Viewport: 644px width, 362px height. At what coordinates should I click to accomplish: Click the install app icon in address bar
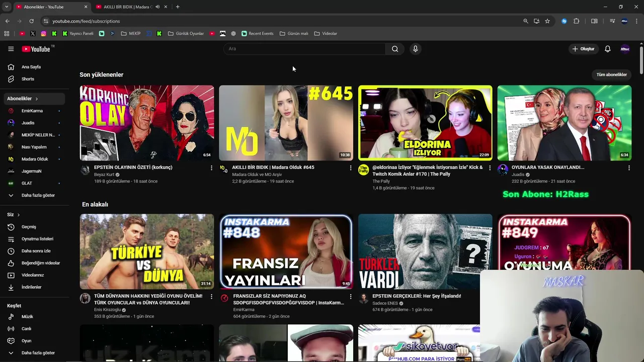(x=536, y=21)
